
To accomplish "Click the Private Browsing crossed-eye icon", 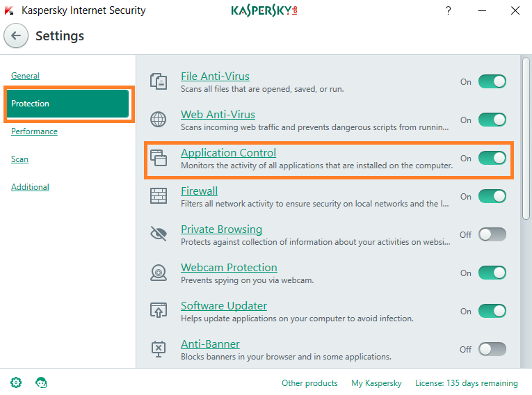I will pyautogui.click(x=159, y=234).
